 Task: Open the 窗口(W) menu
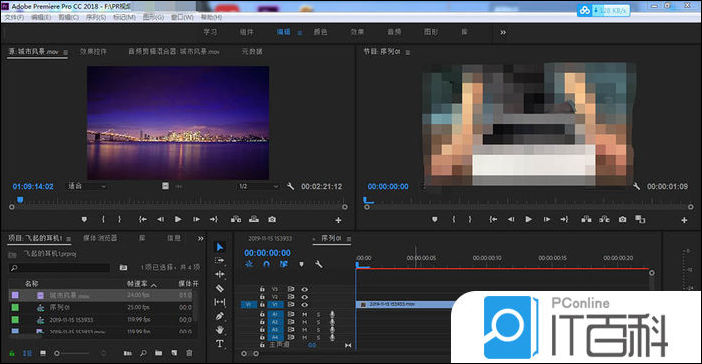[182, 17]
